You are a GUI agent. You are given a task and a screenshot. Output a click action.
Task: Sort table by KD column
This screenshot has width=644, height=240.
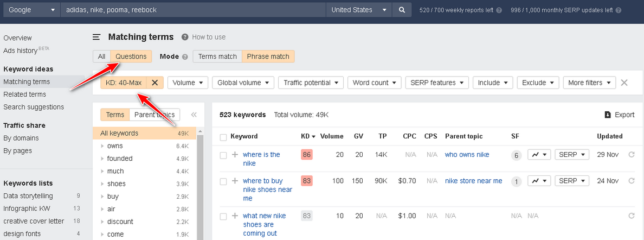coord(308,136)
